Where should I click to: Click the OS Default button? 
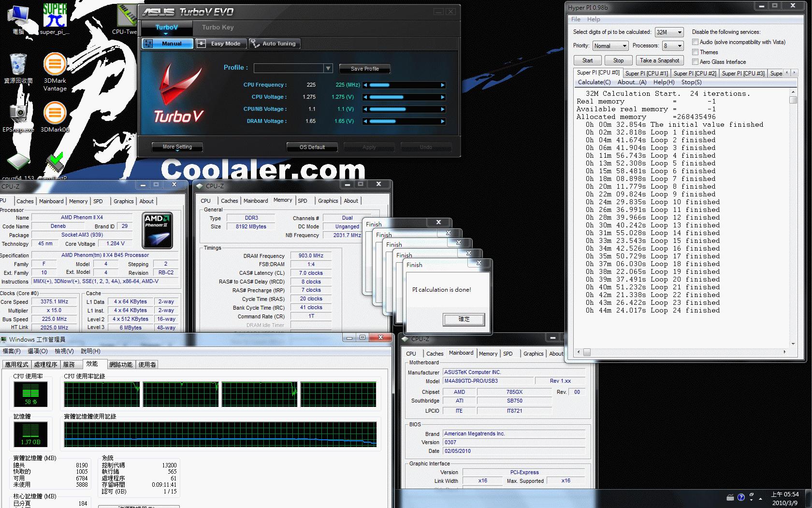pyautogui.click(x=312, y=147)
